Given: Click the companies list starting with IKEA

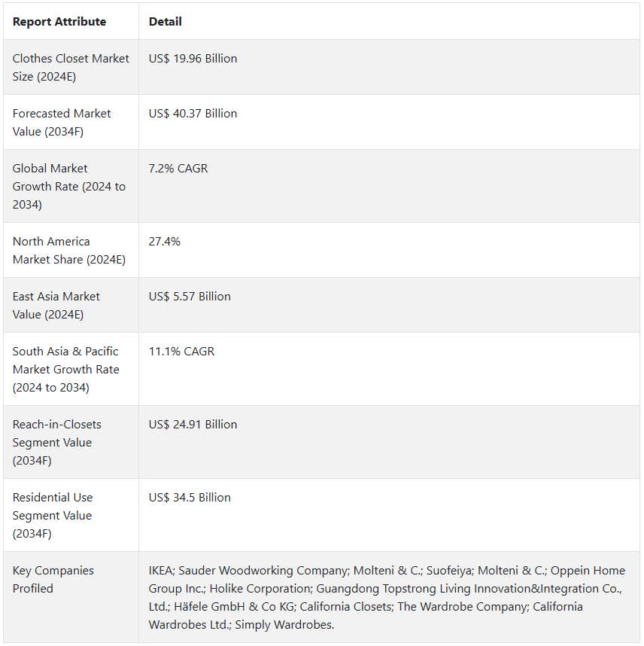Looking at the screenshot, I should pyautogui.click(x=387, y=597).
